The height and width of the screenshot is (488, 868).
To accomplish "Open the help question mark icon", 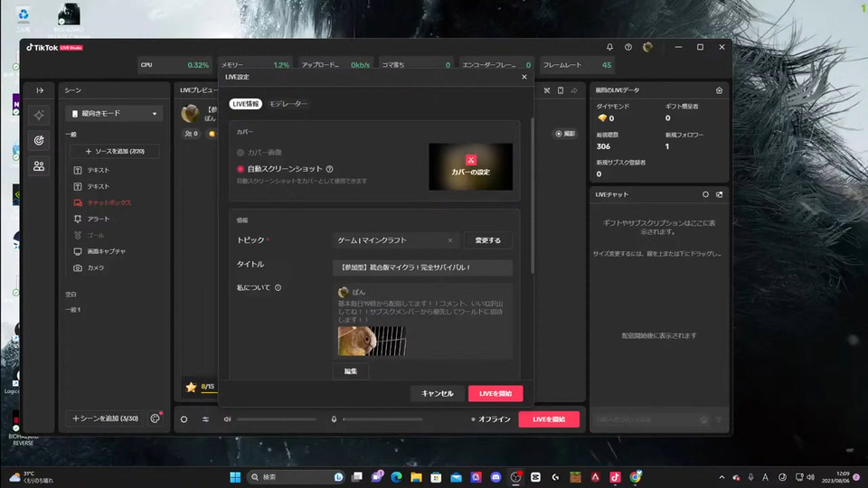I will pos(628,47).
